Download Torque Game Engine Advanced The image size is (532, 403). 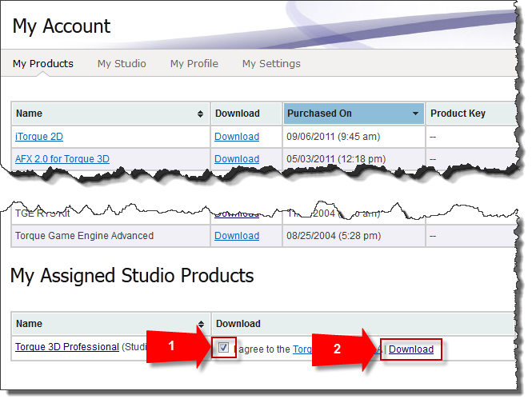click(237, 235)
